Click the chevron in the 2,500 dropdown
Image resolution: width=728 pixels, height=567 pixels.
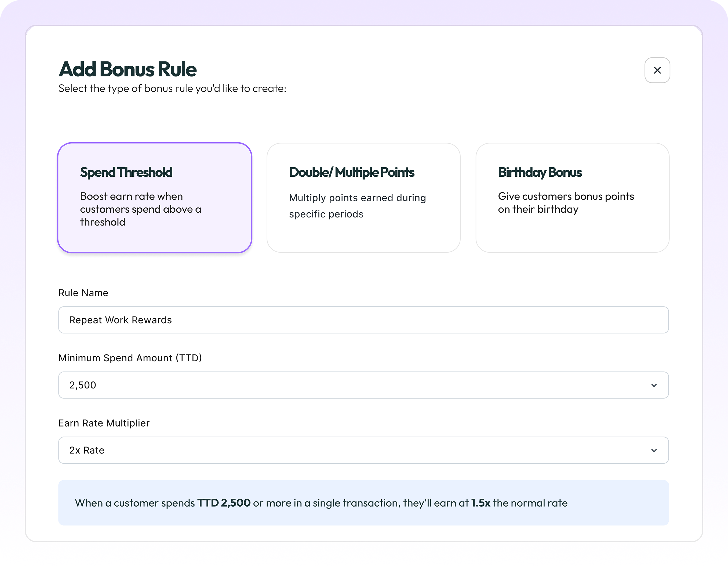pos(654,385)
